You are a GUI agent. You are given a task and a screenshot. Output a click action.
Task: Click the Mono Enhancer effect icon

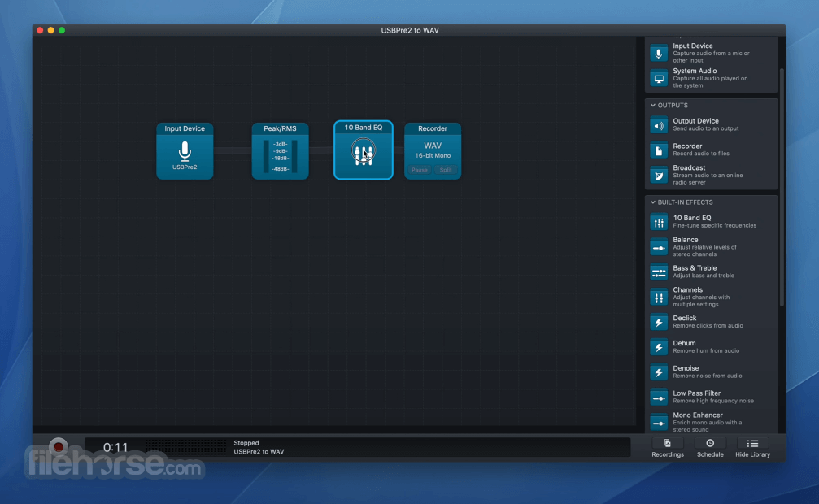[659, 423]
